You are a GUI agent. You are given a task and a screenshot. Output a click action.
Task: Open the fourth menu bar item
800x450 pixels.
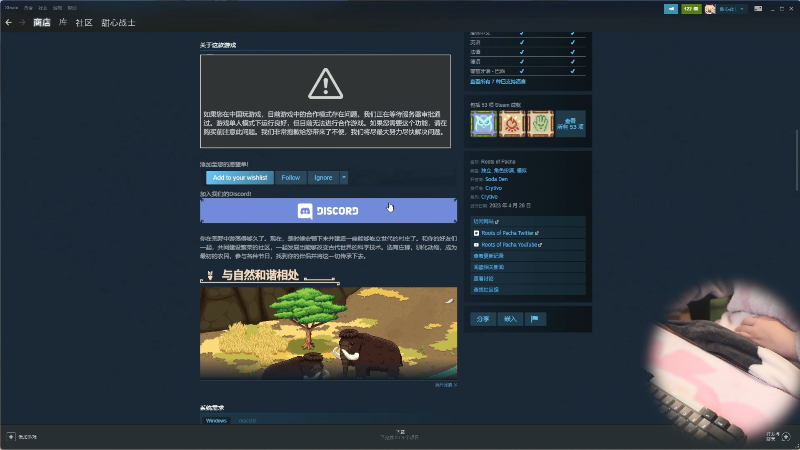(x=58, y=8)
